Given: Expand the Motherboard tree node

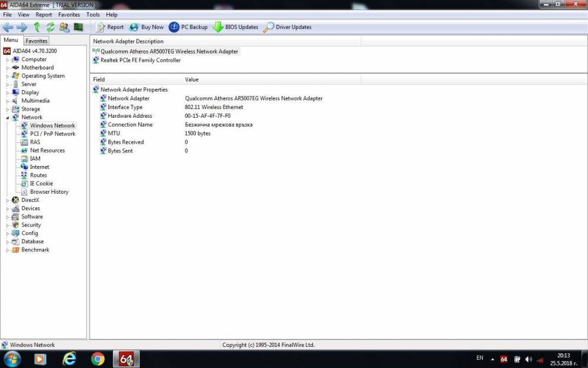Looking at the screenshot, I should click(x=7, y=68).
